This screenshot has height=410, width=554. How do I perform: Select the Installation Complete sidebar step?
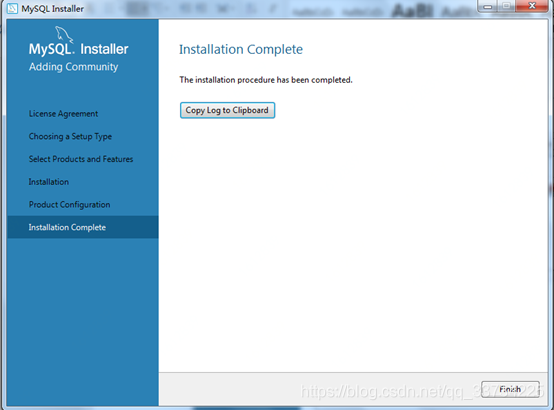83,227
